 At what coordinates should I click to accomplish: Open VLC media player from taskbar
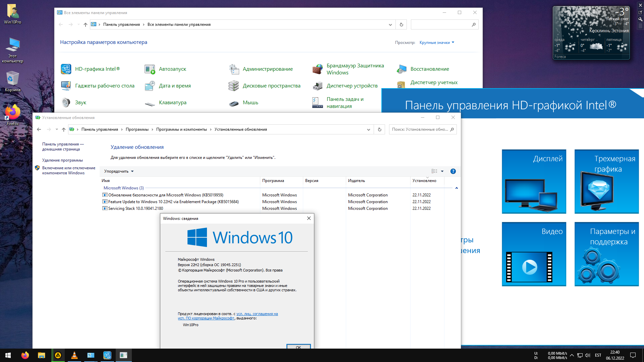[74, 355]
